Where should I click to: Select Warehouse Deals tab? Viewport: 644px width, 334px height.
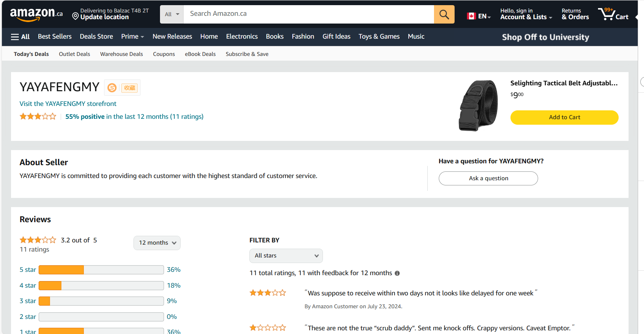(121, 54)
